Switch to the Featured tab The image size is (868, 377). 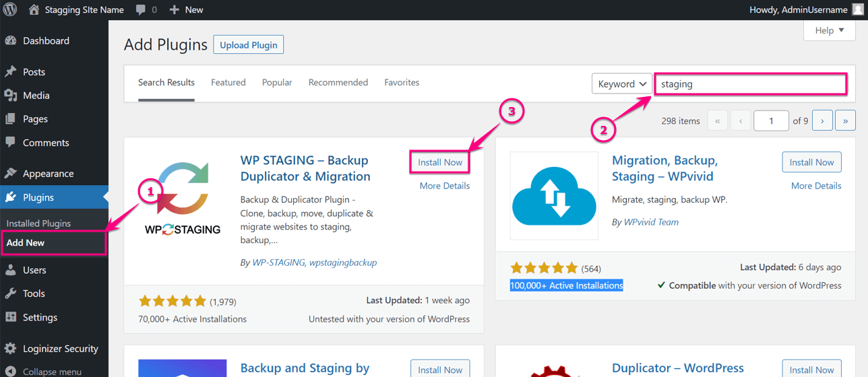coord(228,82)
